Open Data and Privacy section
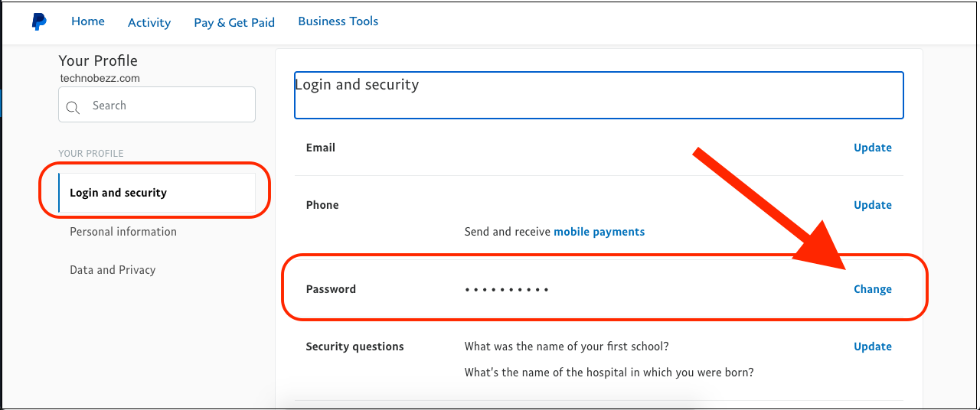 click(x=113, y=270)
